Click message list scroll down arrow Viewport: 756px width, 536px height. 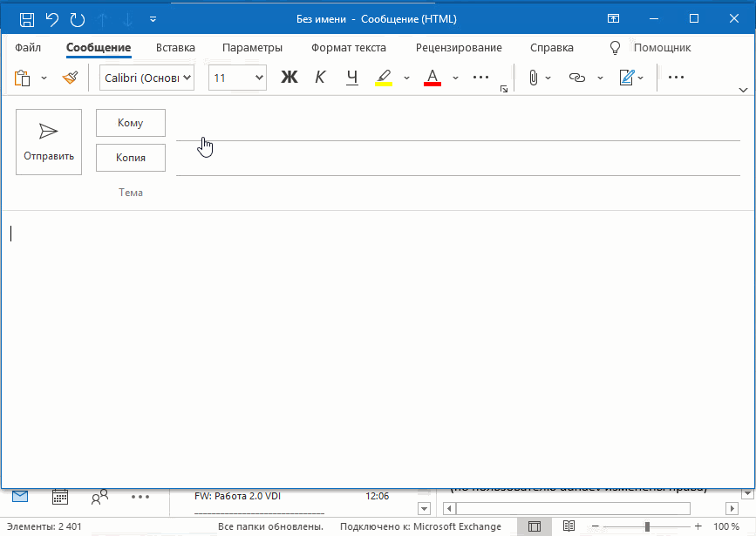pyautogui.click(x=424, y=508)
